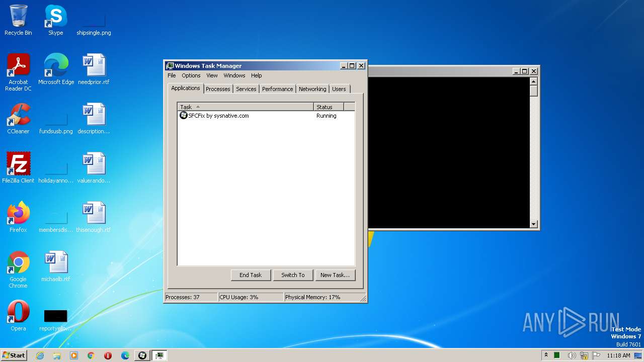Launch Firefox from the desktop
Viewport: 644px width, 362px height.
click(x=18, y=217)
